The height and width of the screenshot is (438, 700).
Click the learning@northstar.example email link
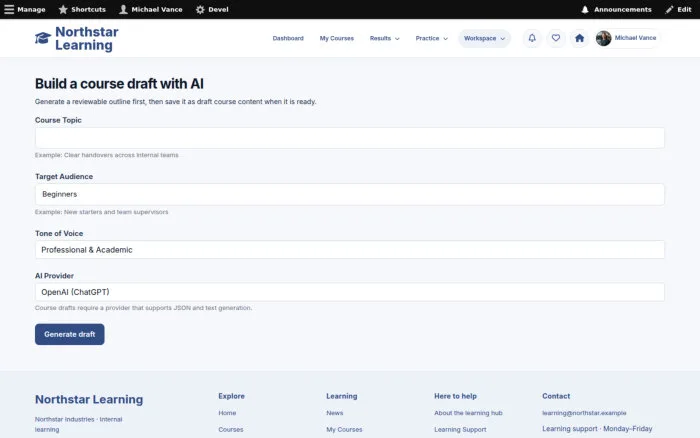point(584,413)
